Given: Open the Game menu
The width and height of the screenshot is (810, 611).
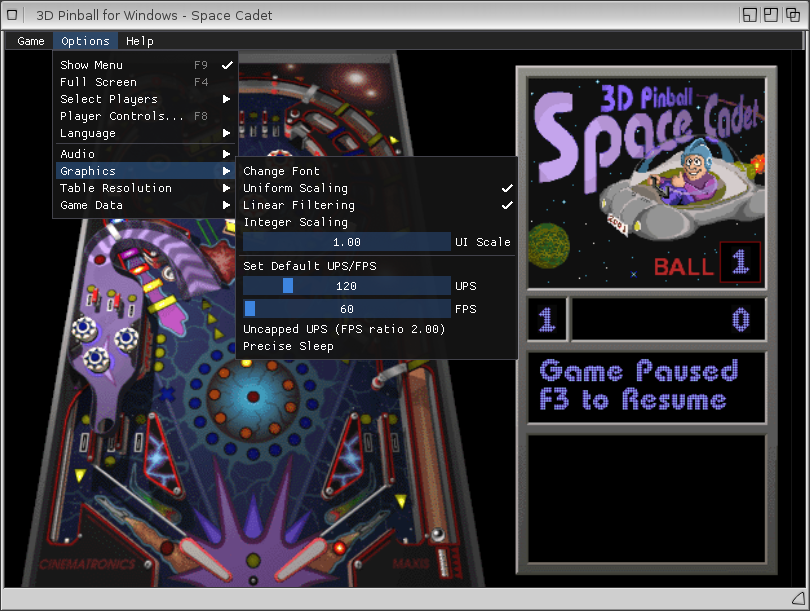Looking at the screenshot, I should click(31, 41).
